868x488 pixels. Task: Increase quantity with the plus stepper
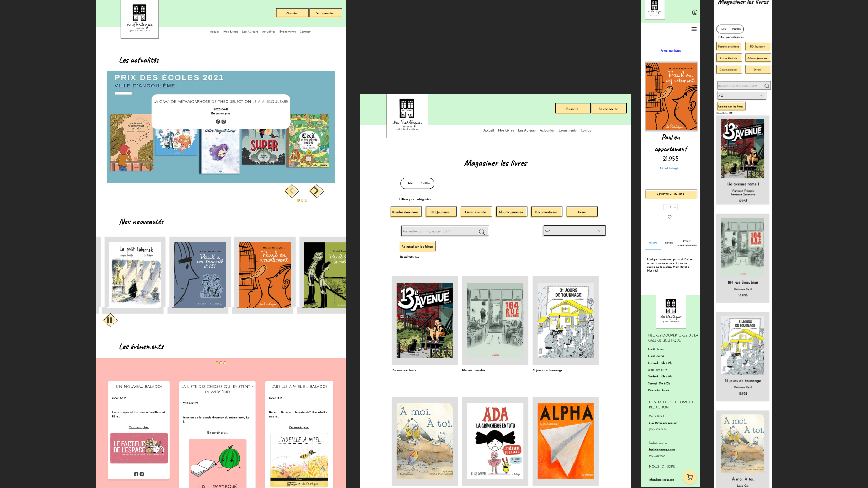coord(675,207)
